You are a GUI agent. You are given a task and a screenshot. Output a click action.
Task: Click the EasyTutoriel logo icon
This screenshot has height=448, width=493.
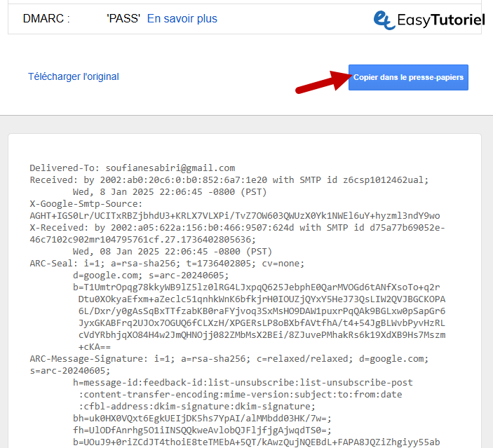(x=384, y=20)
